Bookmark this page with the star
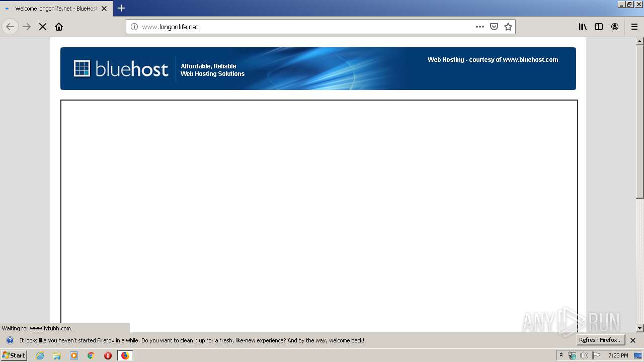This screenshot has height=362, width=644. tap(508, 27)
